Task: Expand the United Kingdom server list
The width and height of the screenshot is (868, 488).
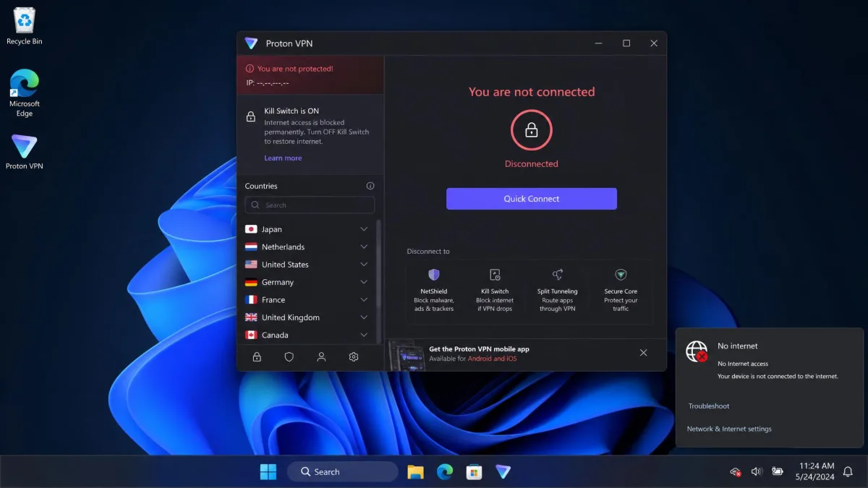Action: coord(364,317)
